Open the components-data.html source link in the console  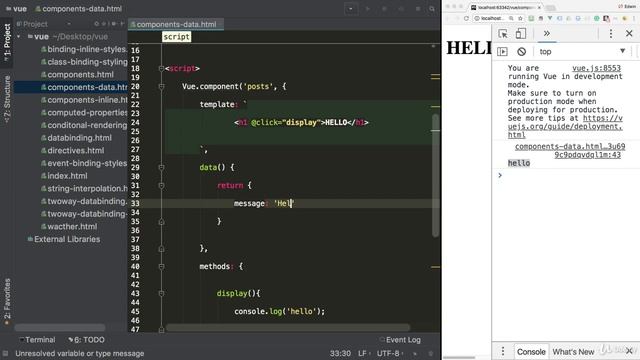point(569,150)
